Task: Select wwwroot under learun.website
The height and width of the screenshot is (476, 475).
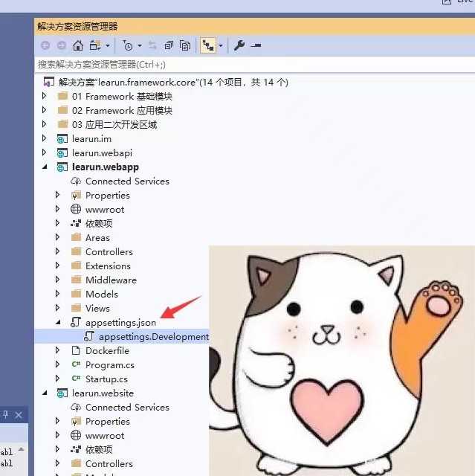Action: (x=105, y=436)
